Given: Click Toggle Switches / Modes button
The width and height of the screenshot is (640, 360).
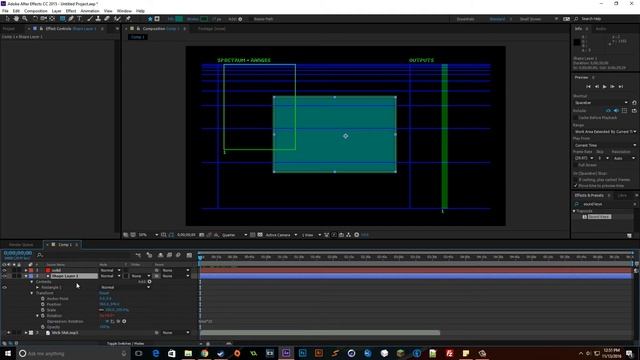Looking at the screenshot, I should [x=125, y=343].
